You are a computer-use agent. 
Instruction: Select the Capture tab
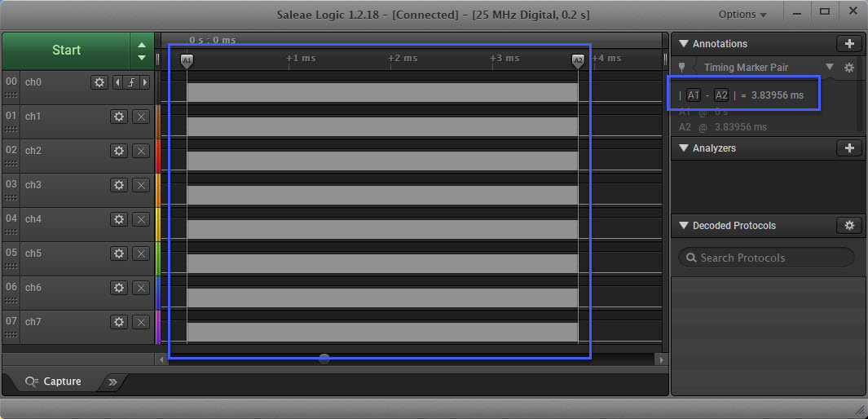54,382
